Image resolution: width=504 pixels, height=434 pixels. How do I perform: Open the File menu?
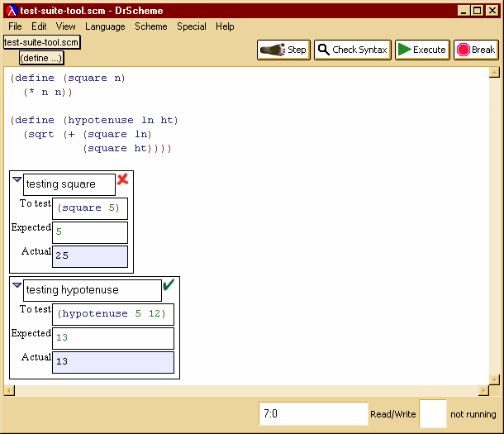point(15,26)
